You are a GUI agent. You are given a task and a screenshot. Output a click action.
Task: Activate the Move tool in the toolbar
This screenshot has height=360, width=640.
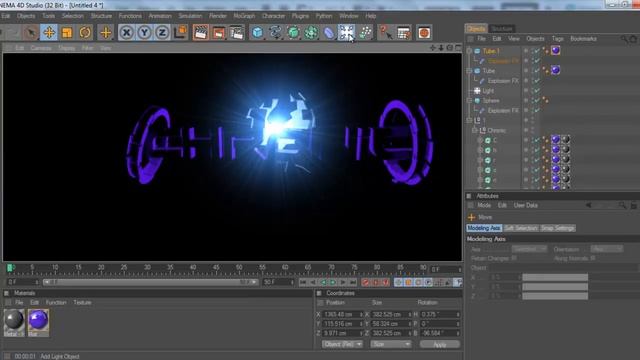(49, 33)
